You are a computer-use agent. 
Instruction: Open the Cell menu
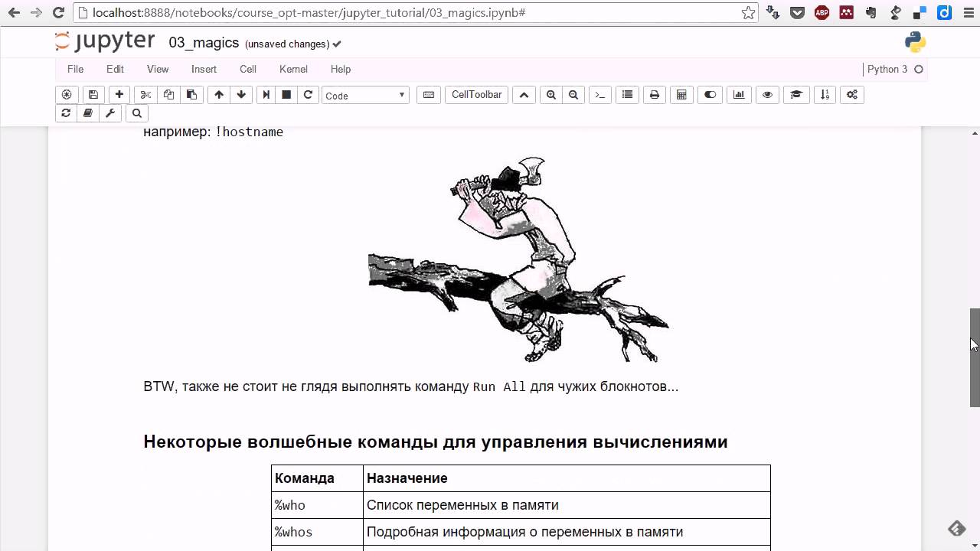point(248,69)
